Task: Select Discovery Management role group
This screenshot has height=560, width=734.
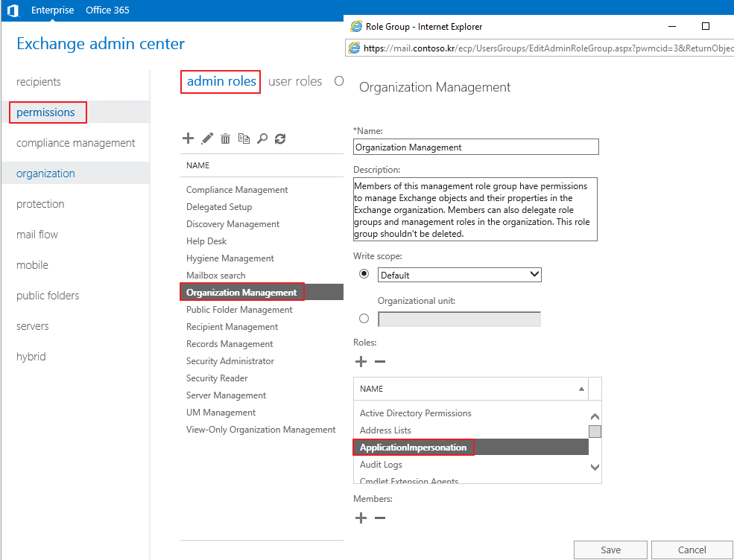Action: pyautogui.click(x=232, y=224)
